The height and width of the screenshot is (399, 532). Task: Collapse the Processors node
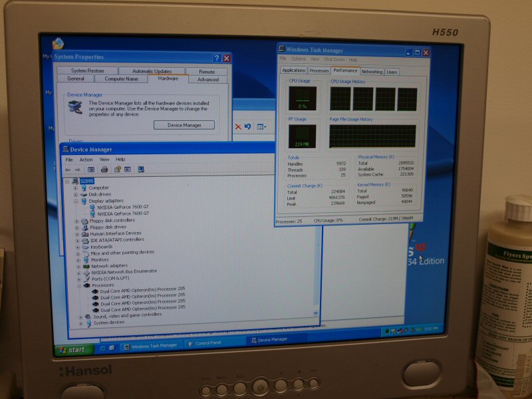[79, 286]
